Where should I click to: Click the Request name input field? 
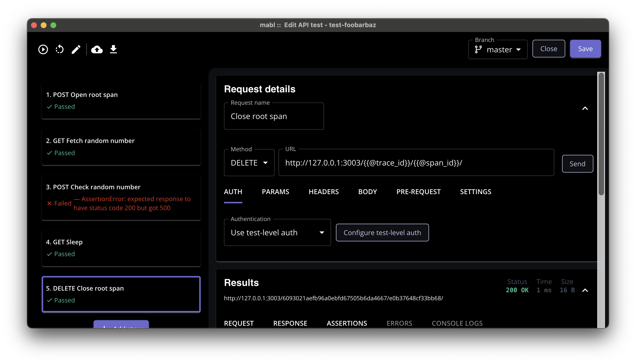click(x=274, y=116)
